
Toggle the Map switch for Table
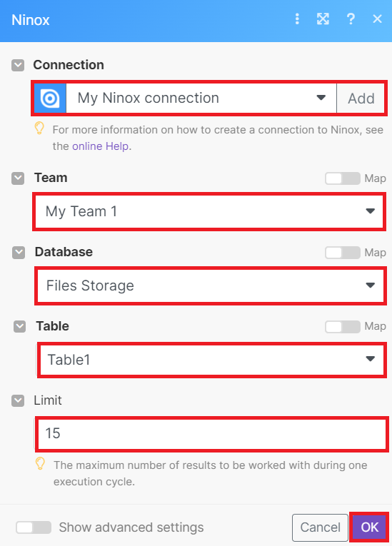pyautogui.click(x=343, y=327)
